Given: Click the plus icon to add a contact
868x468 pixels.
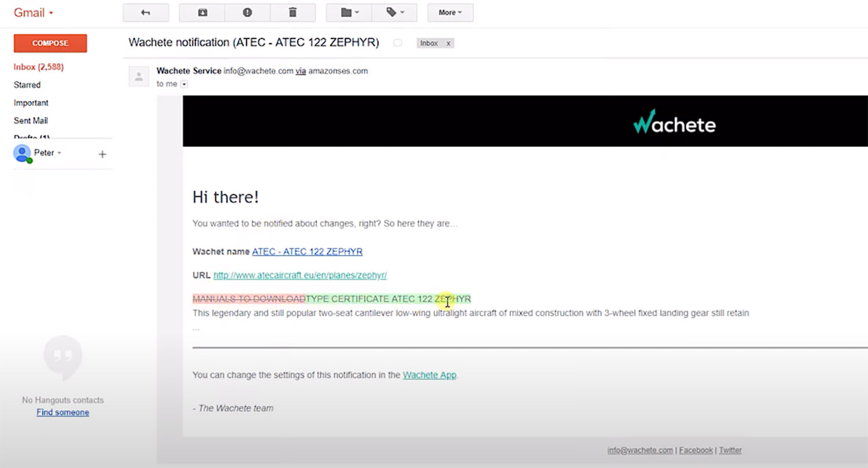Looking at the screenshot, I should click(x=102, y=154).
